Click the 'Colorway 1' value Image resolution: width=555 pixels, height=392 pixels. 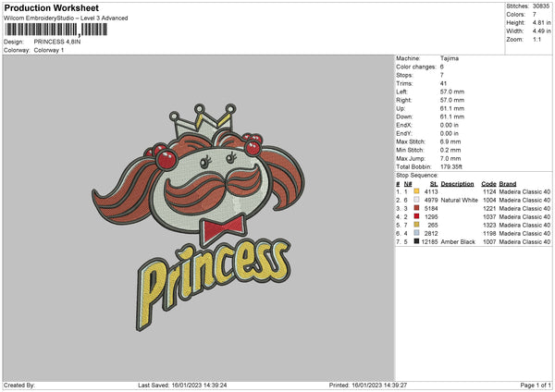click(x=49, y=50)
